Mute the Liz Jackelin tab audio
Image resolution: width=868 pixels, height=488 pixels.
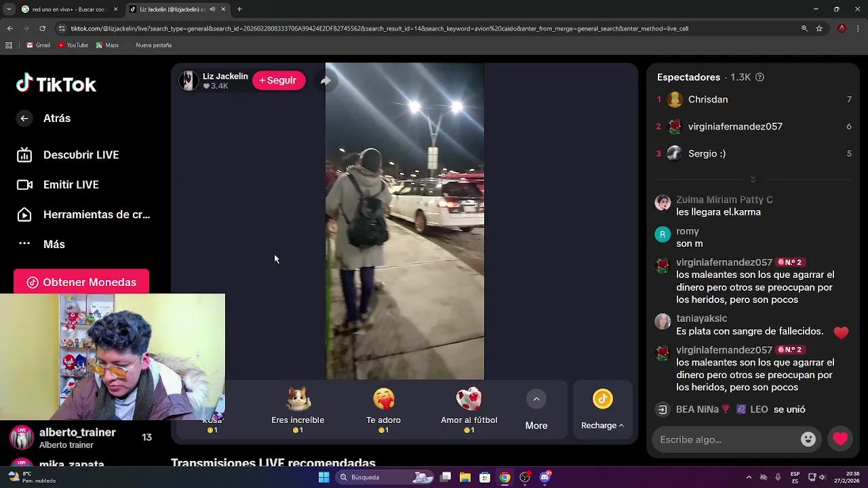pos(213,9)
